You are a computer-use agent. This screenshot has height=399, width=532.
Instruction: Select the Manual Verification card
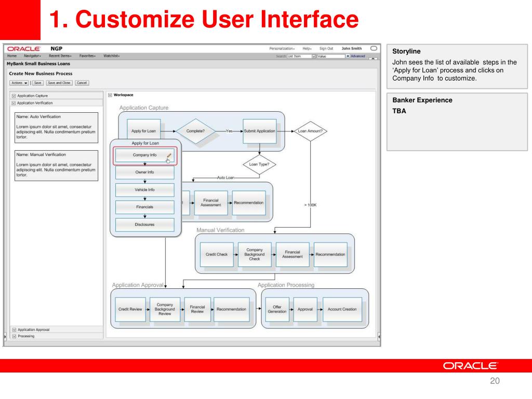coord(56,166)
